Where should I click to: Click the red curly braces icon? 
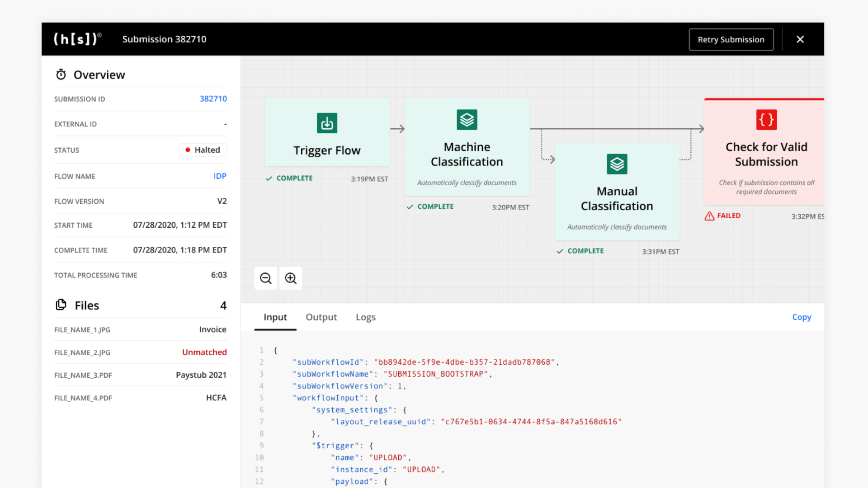766,120
